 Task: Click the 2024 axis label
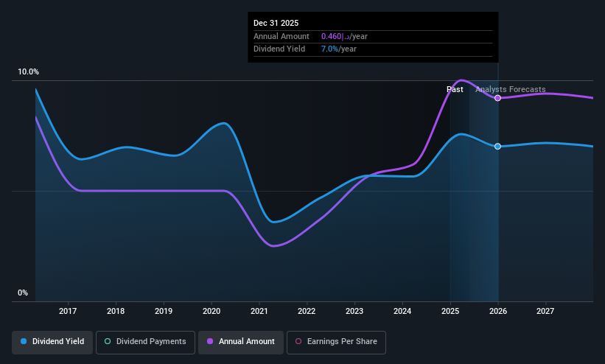coord(402,311)
